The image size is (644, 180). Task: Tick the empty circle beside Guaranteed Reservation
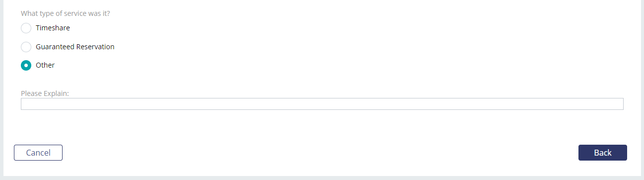coord(26,47)
